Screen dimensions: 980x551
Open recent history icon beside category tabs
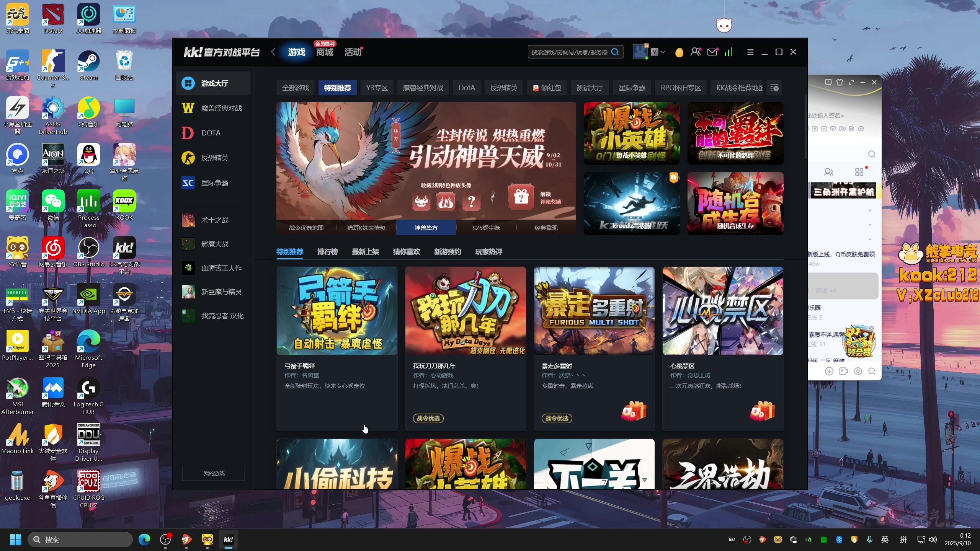[x=774, y=88]
